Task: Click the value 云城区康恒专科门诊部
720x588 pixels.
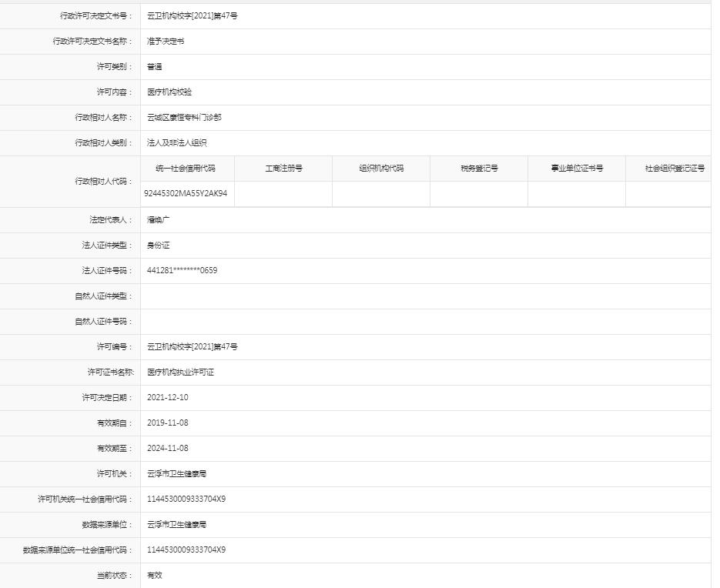Action: 184,118
